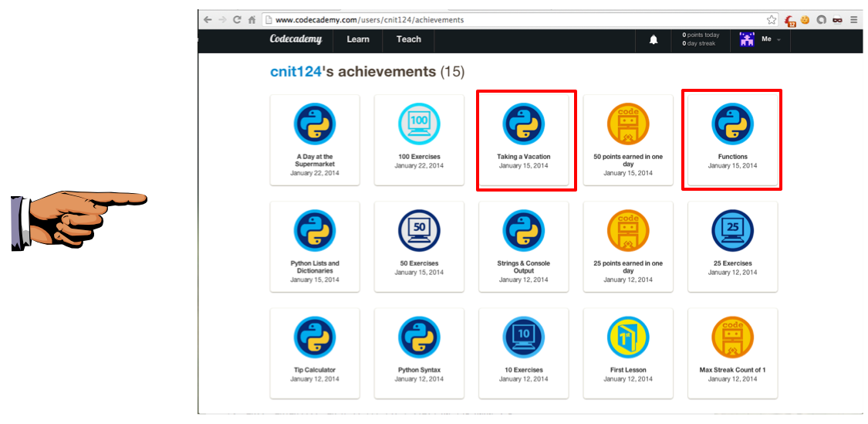The height and width of the screenshot is (424, 868).
Task: Click the Python Lists and Dictionaries badge
Action: [x=315, y=231]
